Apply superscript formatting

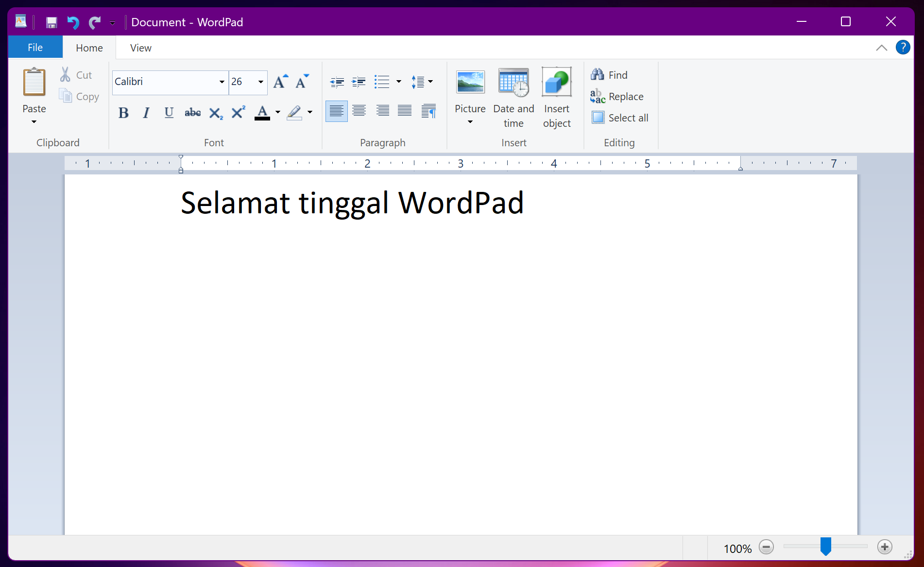click(x=238, y=112)
